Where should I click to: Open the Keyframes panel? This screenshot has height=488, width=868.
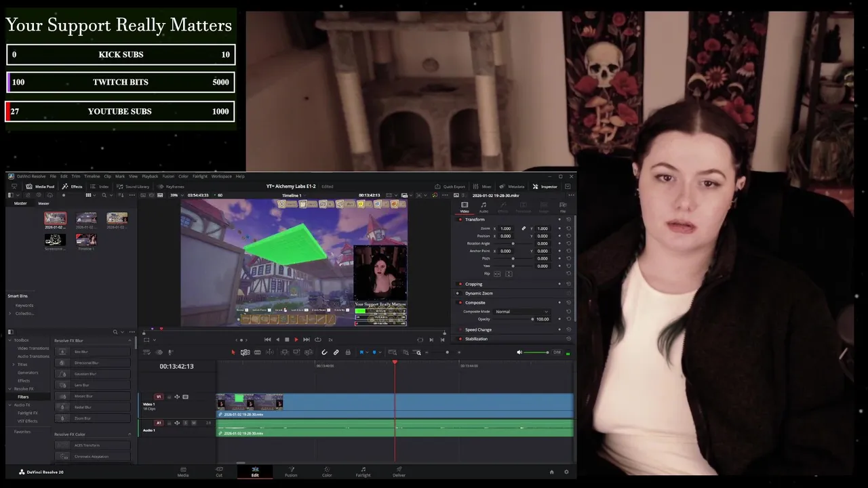pyautogui.click(x=171, y=186)
